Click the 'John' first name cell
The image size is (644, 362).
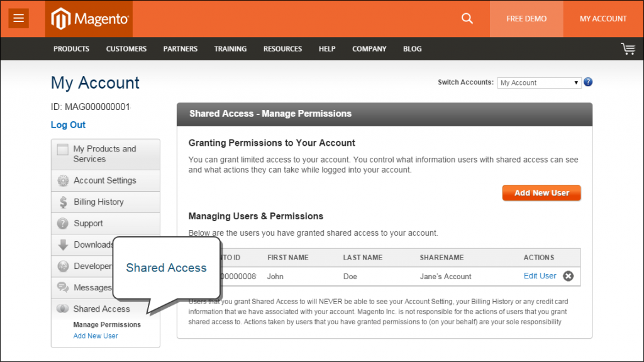[275, 277]
